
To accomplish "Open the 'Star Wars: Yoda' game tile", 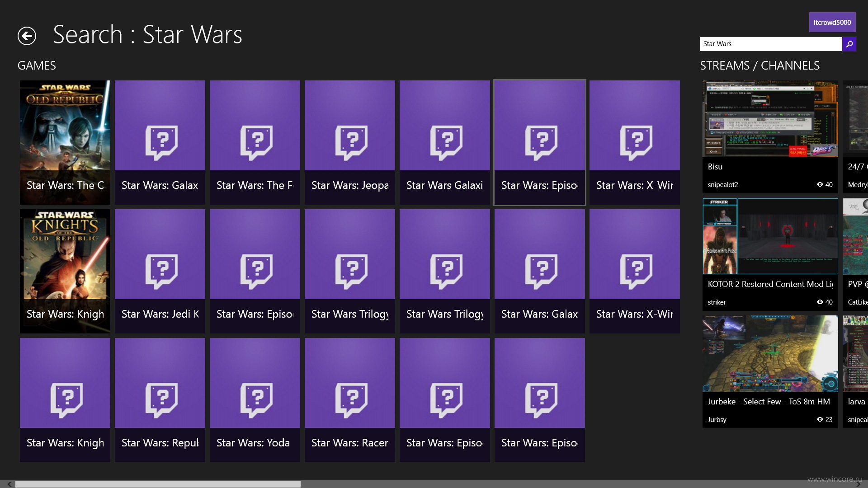I will (x=255, y=400).
